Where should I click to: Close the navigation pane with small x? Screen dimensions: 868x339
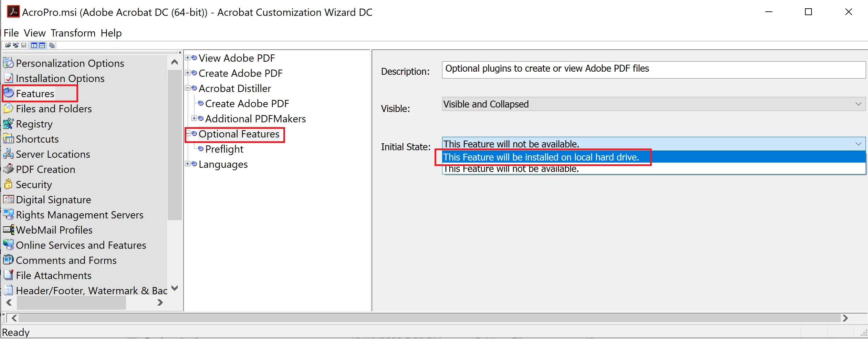[180, 52]
